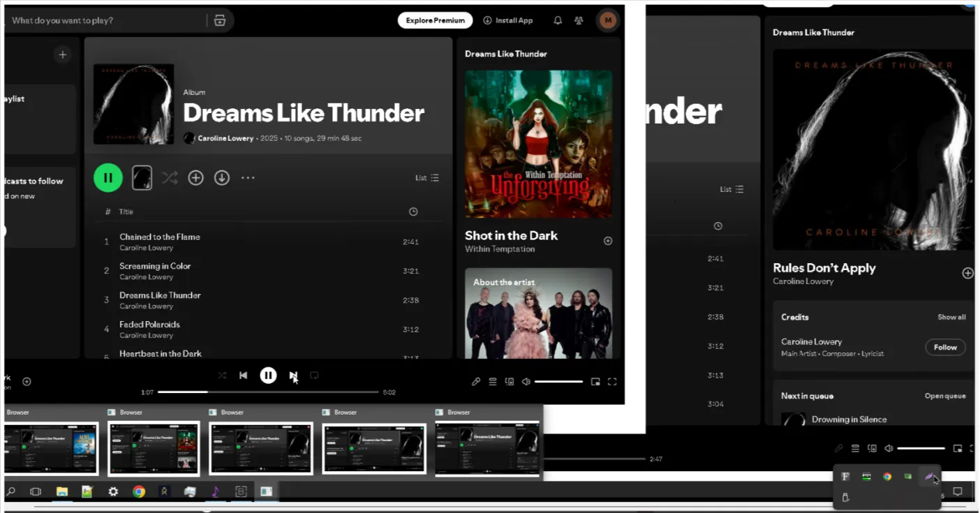Add Dreams Like Thunder album to library
Image resolution: width=980 pixels, height=513 pixels.
tap(196, 178)
